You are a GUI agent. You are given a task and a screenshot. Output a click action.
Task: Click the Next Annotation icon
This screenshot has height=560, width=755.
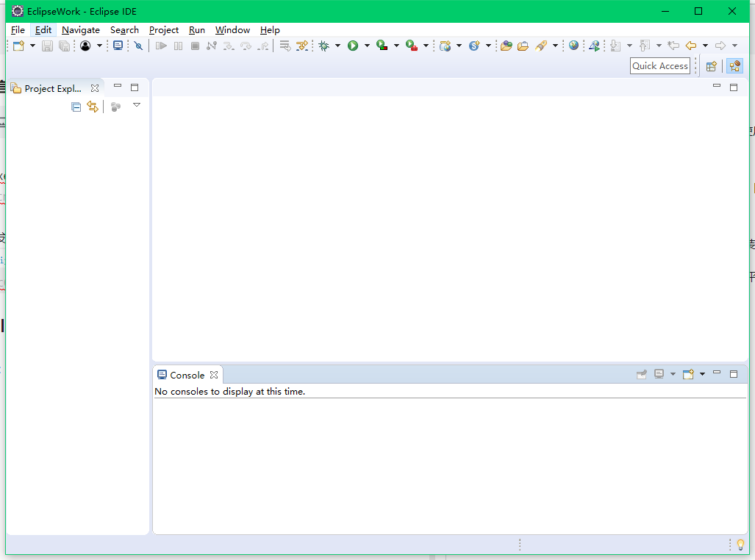pyautogui.click(x=615, y=46)
